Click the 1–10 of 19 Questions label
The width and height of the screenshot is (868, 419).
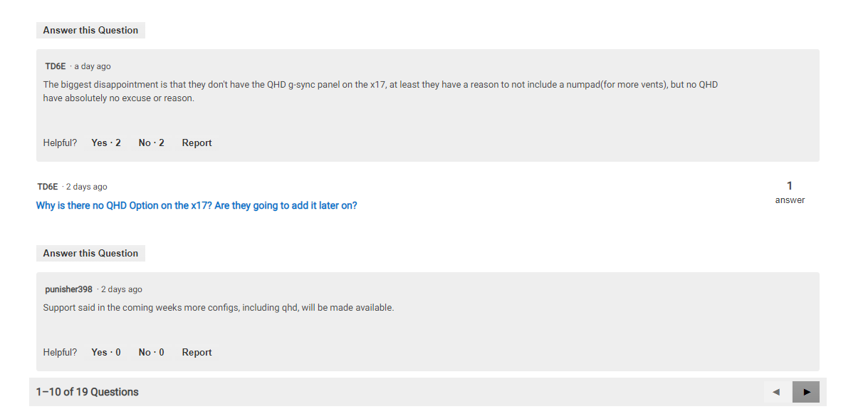(88, 392)
